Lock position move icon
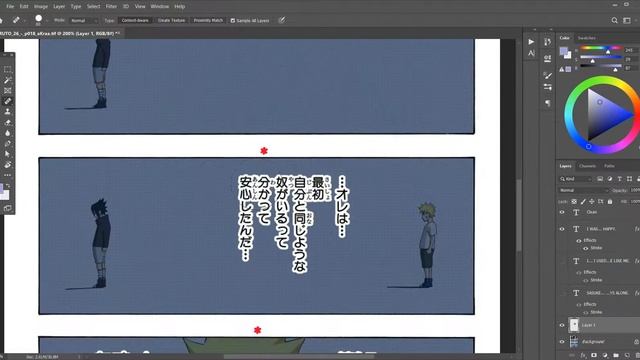 592,201
